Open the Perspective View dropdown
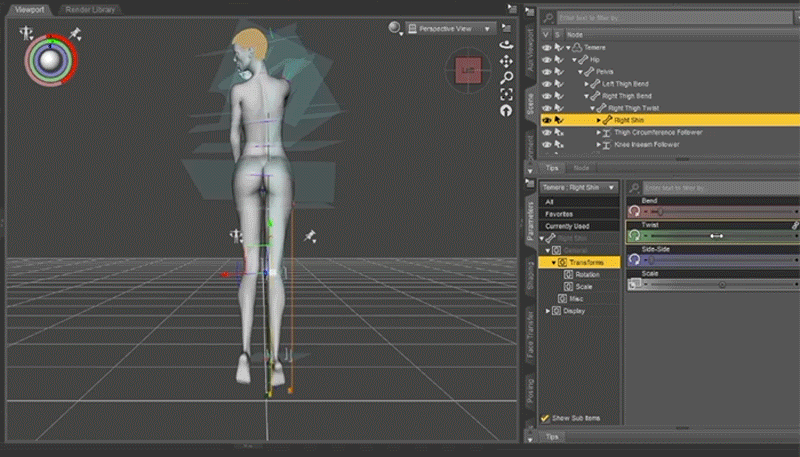The height and width of the screenshot is (457, 800). 450,29
